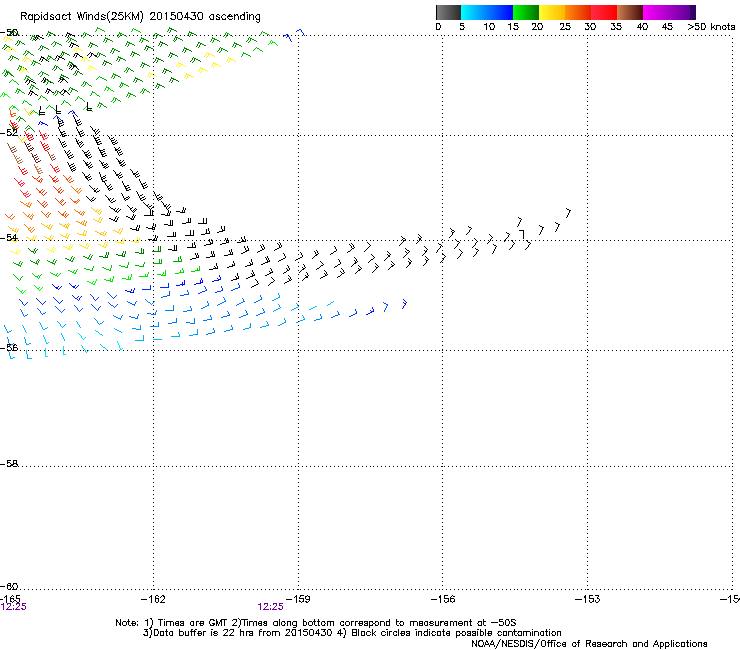The width and height of the screenshot is (740, 650).
Task: Click the gray 0-5 knots color band
Action: 448,12
